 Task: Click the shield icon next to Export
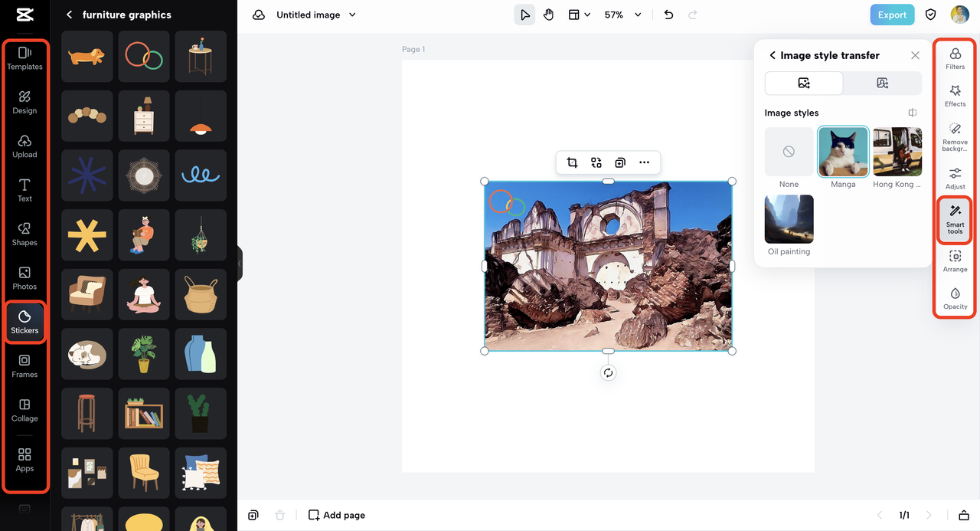click(x=931, y=15)
